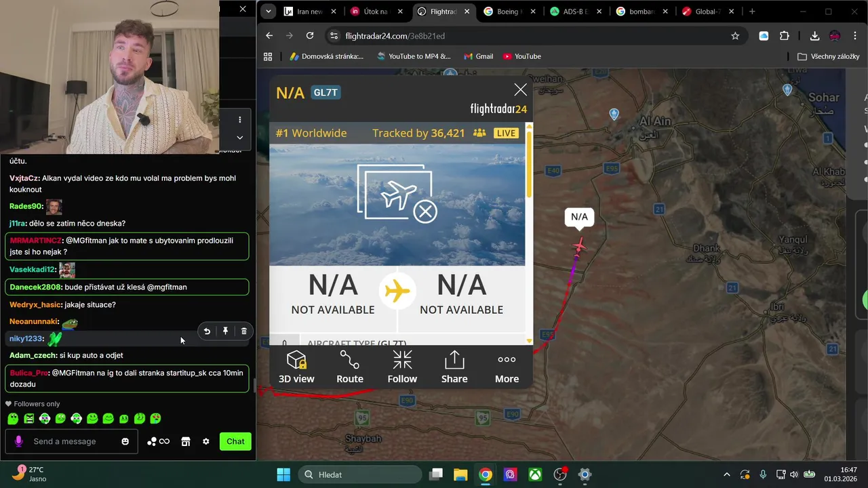Image resolution: width=868 pixels, height=488 pixels.
Task: Switch to the bombard Google search tab
Action: tap(642, 12)
